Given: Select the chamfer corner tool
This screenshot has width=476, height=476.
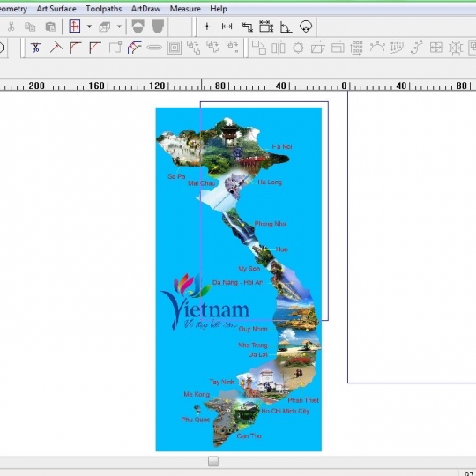Looking at the screenshot, I should [x=95, y=48].
